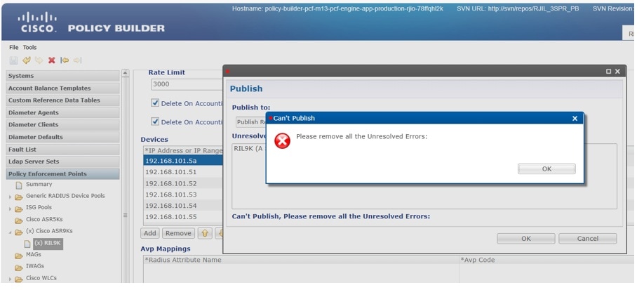This screenshot has width=644, height=290.
Task: Click the up arrow of the sidebar scrollbar
Action: click(x=126, y=73)
